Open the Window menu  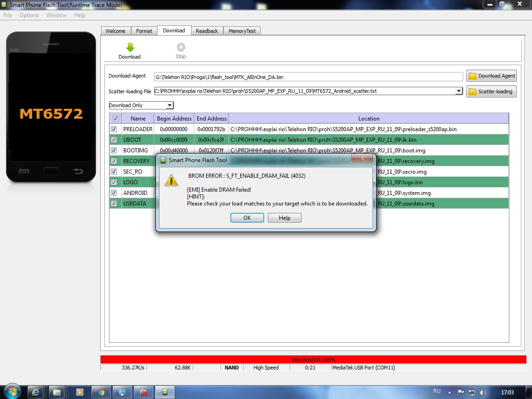56,15
